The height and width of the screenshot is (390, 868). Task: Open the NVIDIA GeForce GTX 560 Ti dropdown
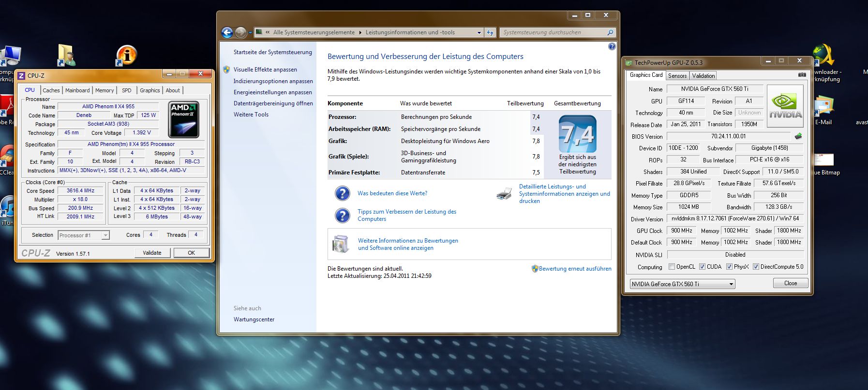pyautogui.click(x=682, y=284)
